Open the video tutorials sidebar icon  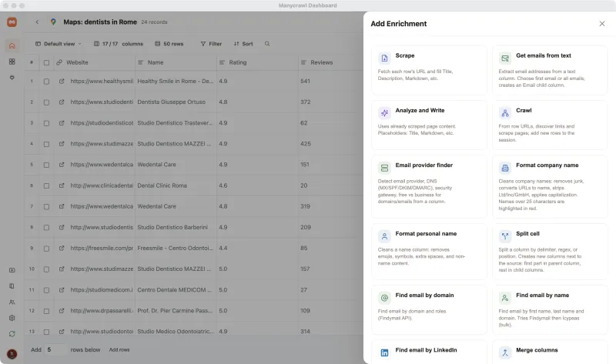click(12, 270)
